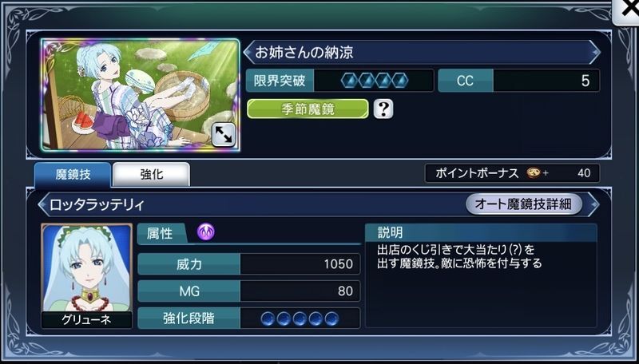Click the fifth blue 強化段階 orb
639x364 pixels.
pyautogui.click(x=331, y=318)
